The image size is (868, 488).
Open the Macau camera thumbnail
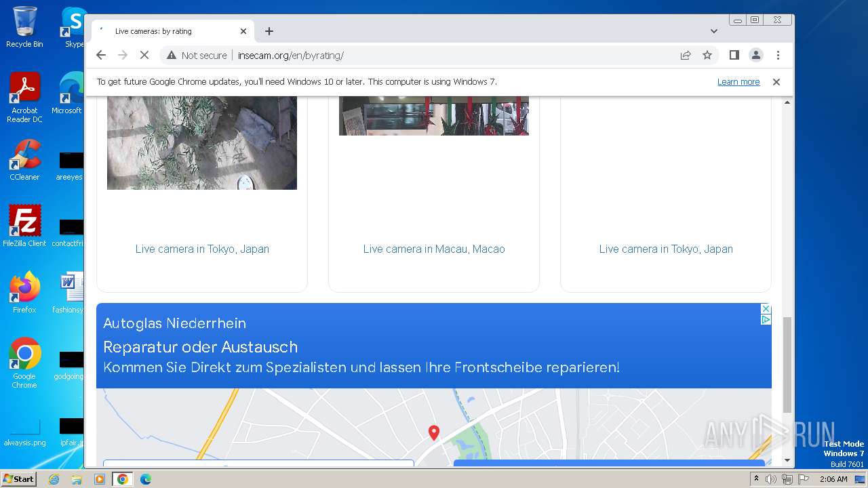point(434,116)
